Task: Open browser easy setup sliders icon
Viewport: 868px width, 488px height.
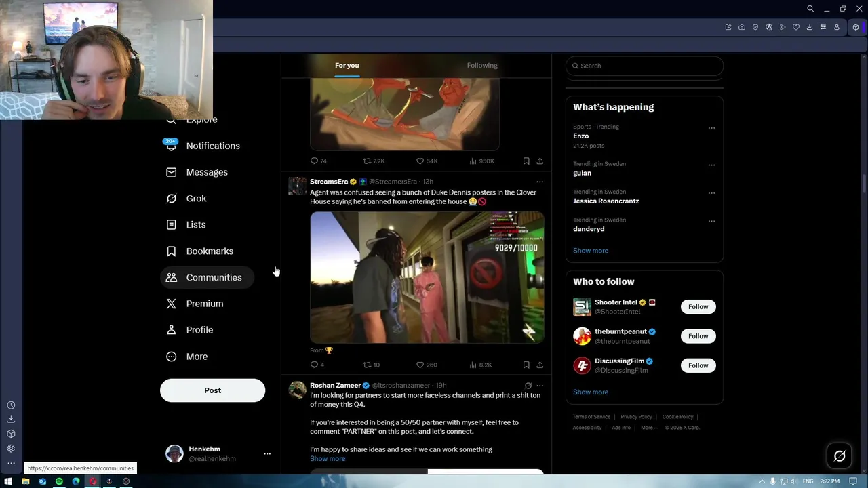Action: 823,27
